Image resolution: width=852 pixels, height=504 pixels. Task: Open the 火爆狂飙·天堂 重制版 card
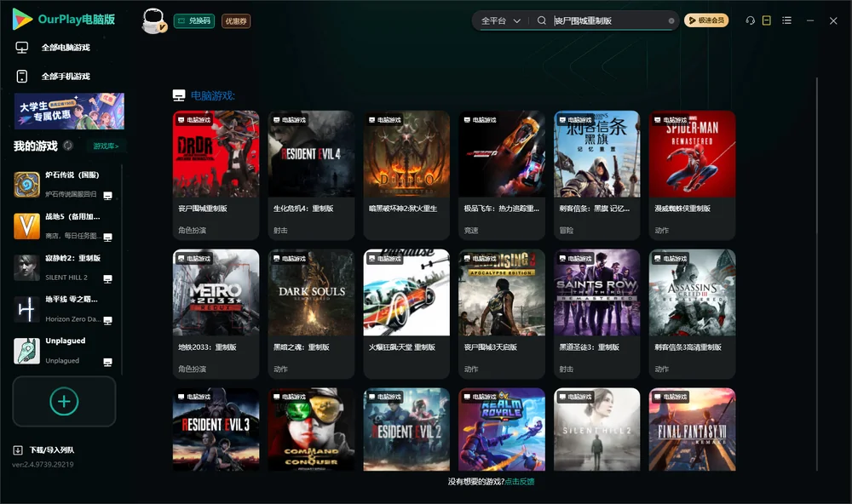tap(406, 313)
